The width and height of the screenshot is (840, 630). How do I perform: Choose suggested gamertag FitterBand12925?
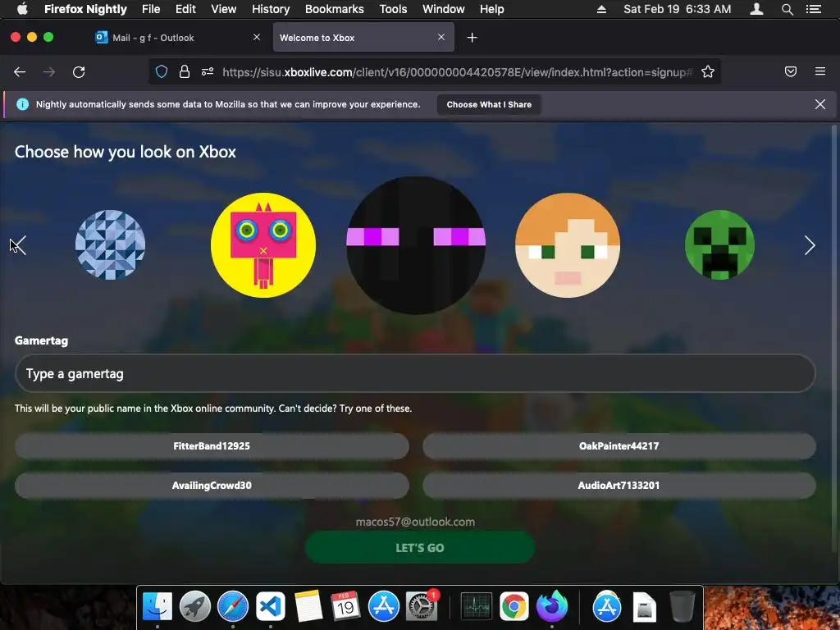(x=212, y=445)
